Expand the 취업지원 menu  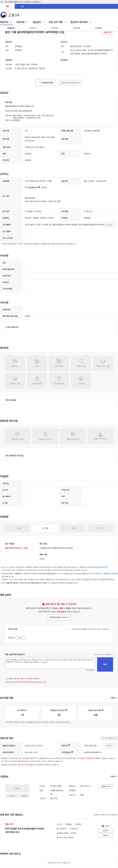click(x=22, y=22)
